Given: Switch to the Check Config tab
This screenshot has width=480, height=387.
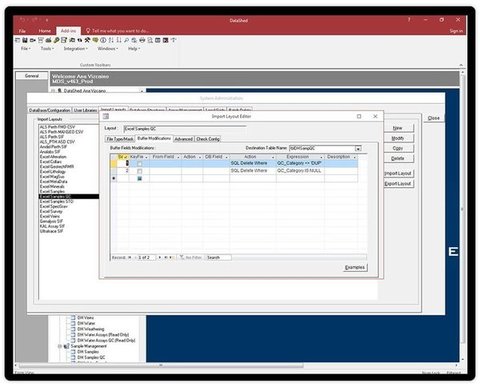Looking at the screenshot, I should click(208, 139).
